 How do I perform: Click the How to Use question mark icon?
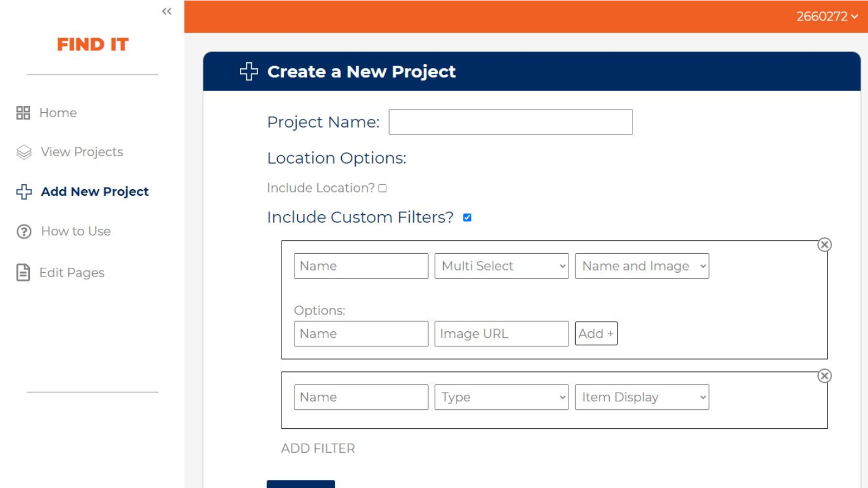click(23, 231)
